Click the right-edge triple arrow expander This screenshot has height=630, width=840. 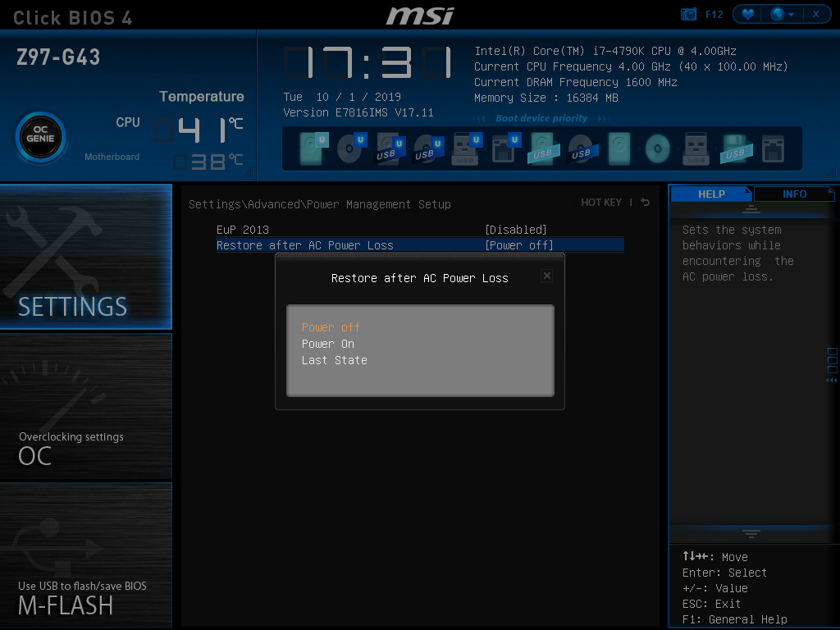pyautogui.click(x=832, y=381)
